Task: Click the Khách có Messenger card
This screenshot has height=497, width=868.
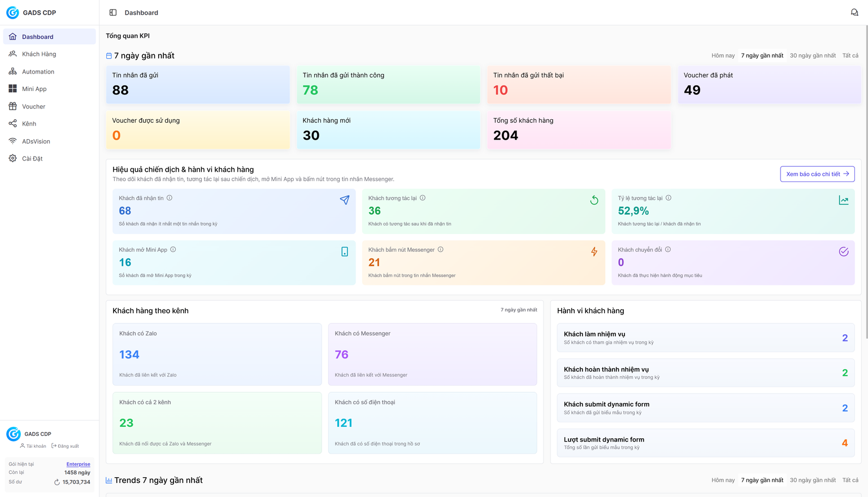Action: click(x=432, y=355)
